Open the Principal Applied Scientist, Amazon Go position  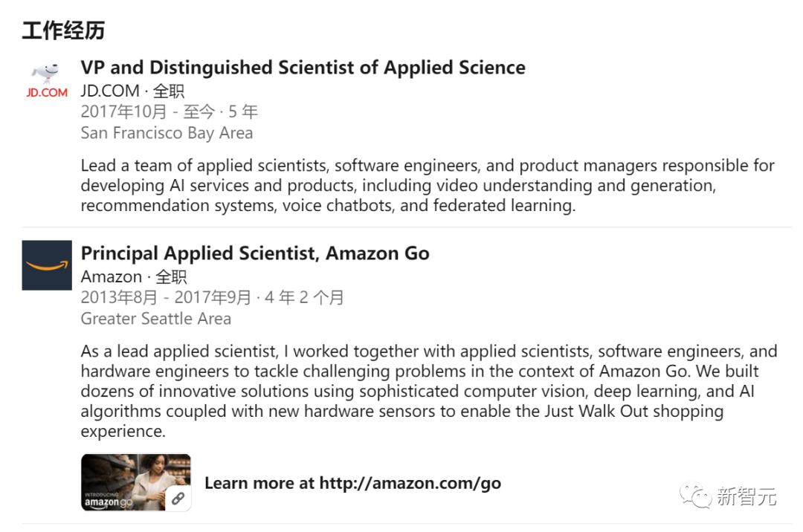(255, 253)
